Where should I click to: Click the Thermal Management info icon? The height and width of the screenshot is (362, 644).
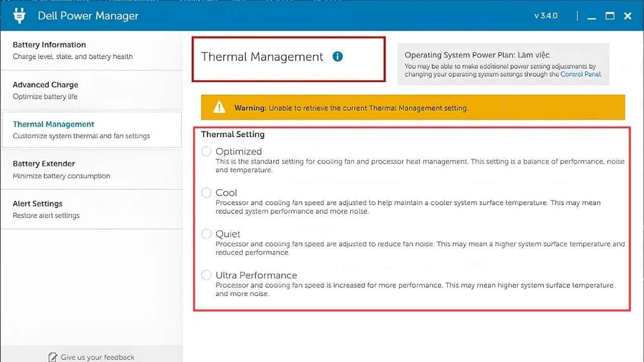pos(338,56)
